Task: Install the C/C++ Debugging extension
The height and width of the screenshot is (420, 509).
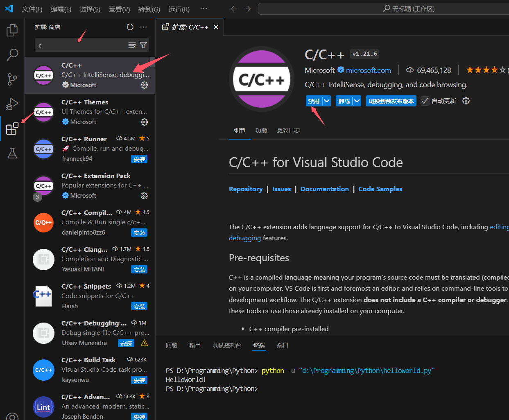Action: (x=126, y=343)
